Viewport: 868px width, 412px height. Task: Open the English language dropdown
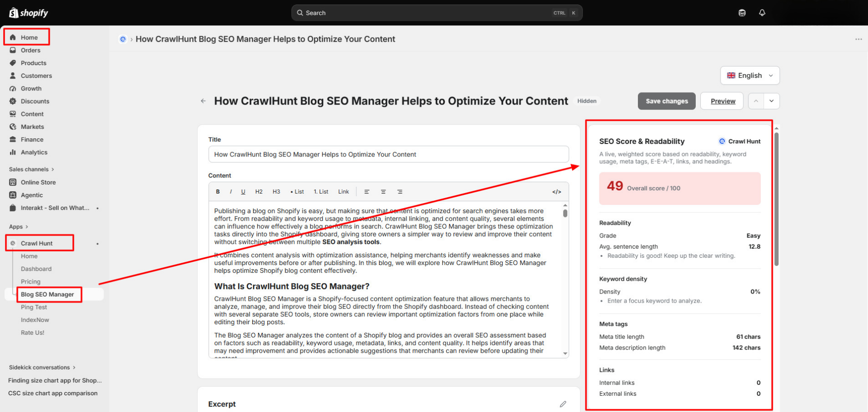coord(750,76)
